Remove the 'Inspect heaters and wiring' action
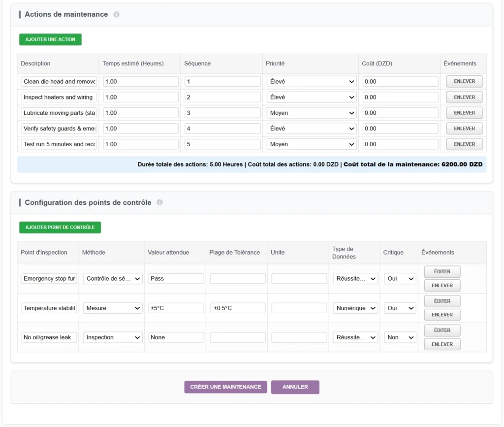Viewport: 504px width, 427px height. [464, 97]
